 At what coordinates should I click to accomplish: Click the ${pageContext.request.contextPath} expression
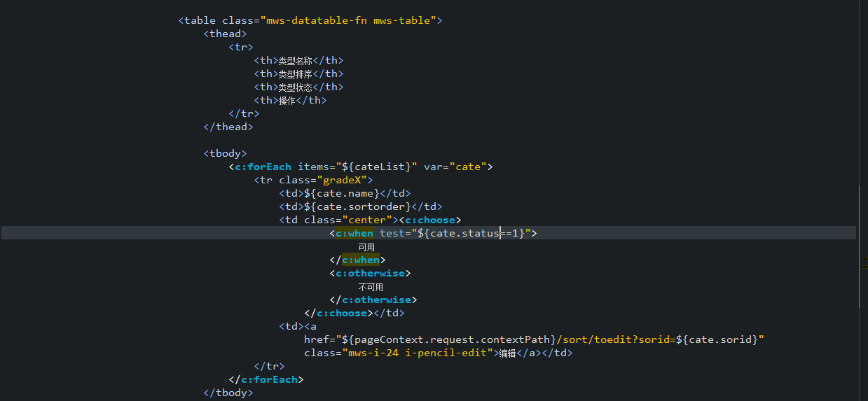pyautogui.click(x=449, y=339)
